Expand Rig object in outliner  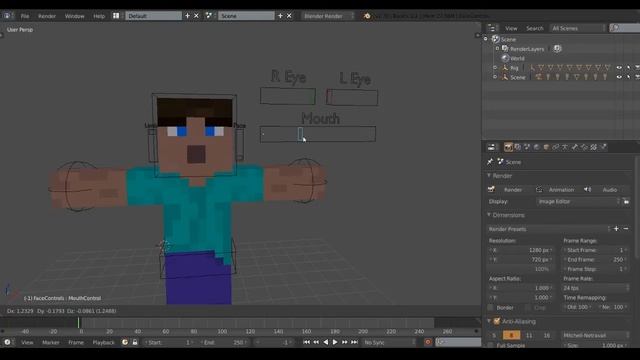coord(495,68)
